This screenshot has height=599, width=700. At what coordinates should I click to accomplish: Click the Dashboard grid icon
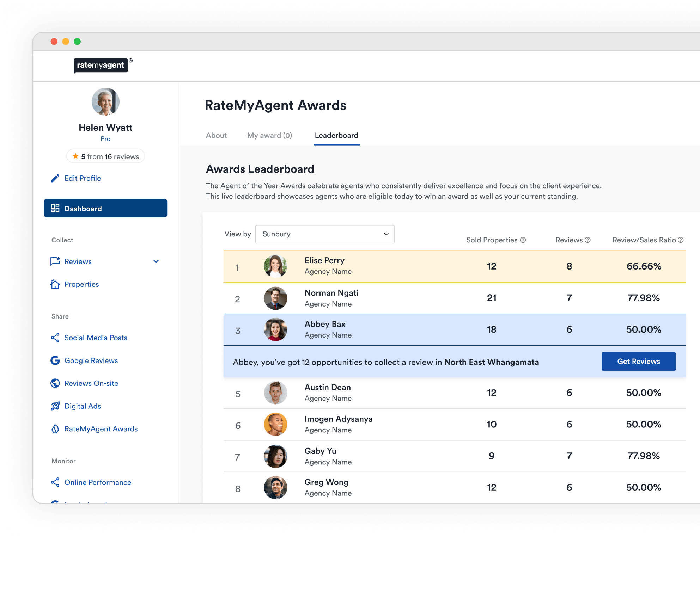pos(55,208)
